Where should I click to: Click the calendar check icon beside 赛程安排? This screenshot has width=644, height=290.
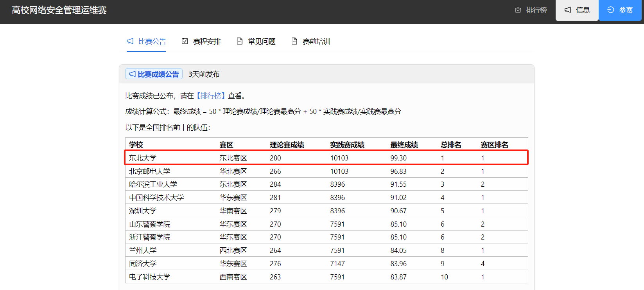(185, 41)
